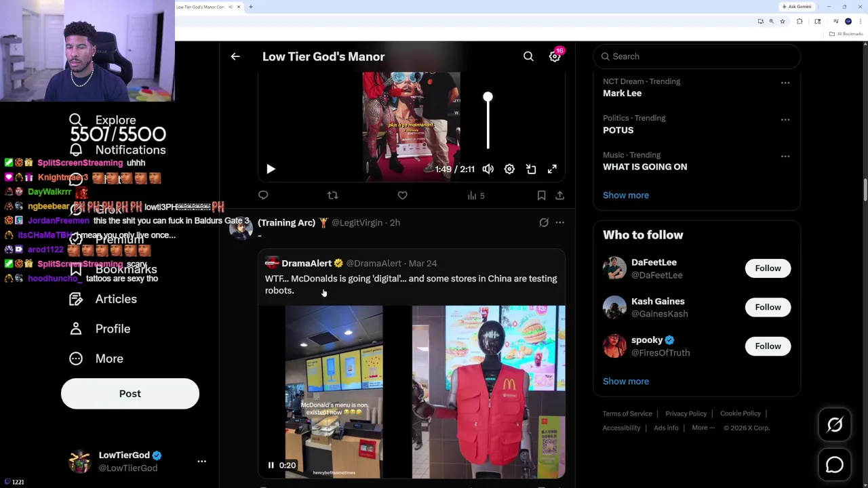The image size is (868, 488).
Task: Open LowTierGod account switcher menu
Action: 201,461
